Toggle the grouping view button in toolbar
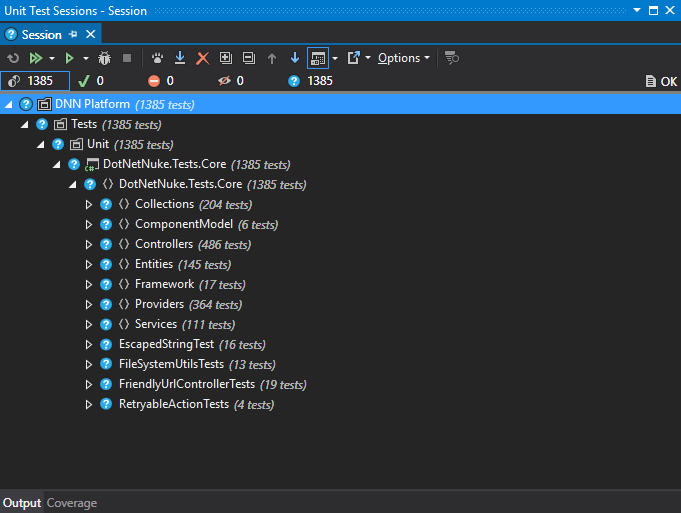681x513 pixels. tap(318, 58)
